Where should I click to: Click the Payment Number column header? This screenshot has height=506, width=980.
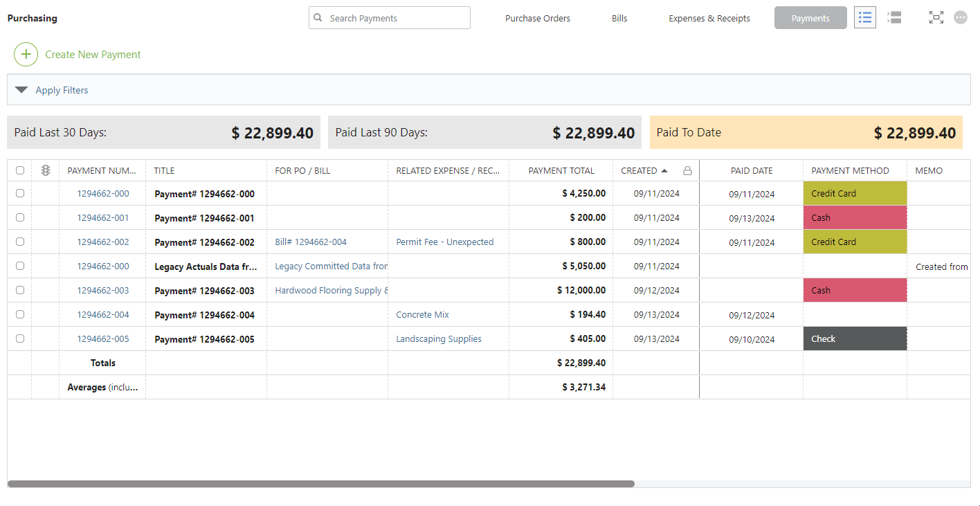coord(102,170)
